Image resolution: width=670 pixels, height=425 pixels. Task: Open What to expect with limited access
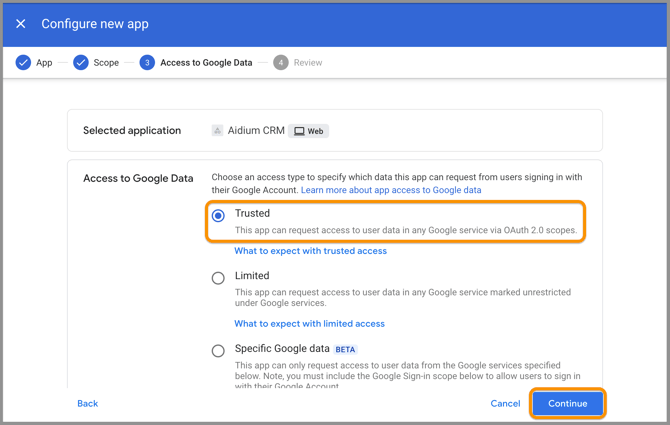pyautogui.click(x=309, y=324)
